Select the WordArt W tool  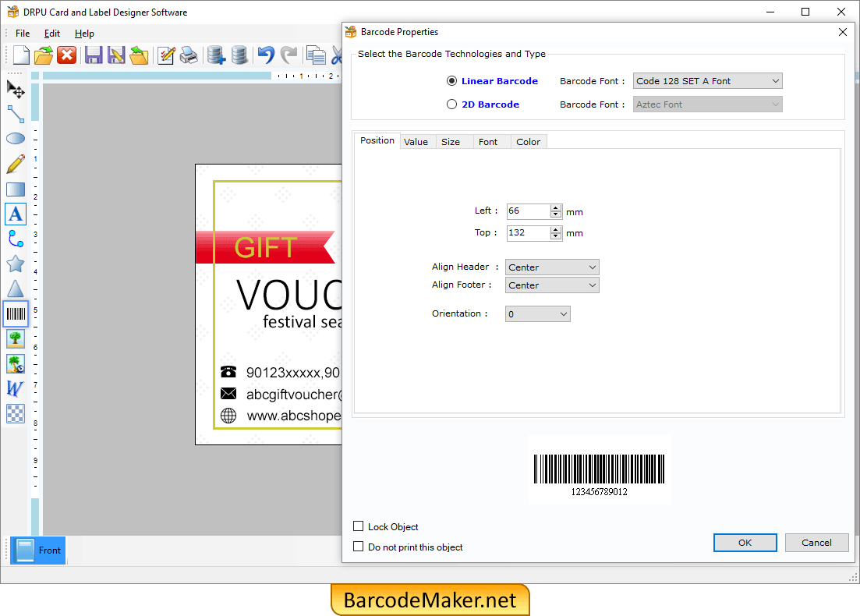coord(16,388)
